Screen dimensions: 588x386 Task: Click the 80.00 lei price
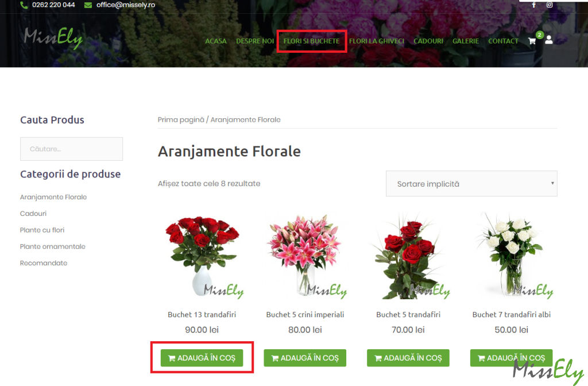tap(305, 330)
